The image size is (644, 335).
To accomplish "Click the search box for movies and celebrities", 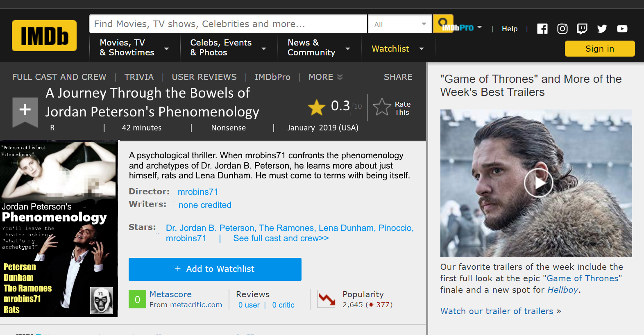I will coord(228,24).
